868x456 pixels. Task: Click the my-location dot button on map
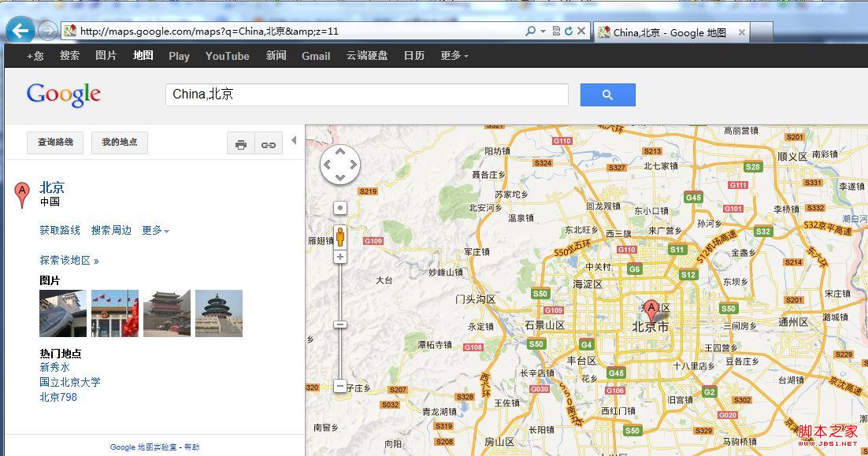(340, 208)
